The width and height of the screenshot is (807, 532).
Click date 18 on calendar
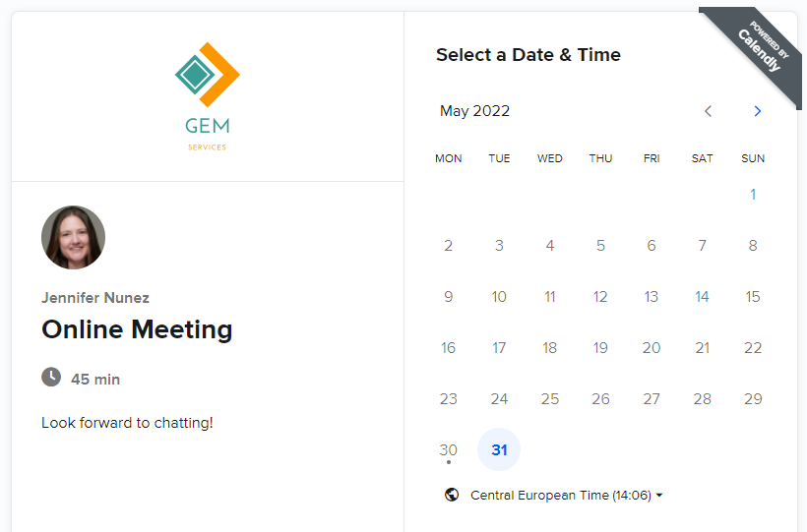click(550, 347)
